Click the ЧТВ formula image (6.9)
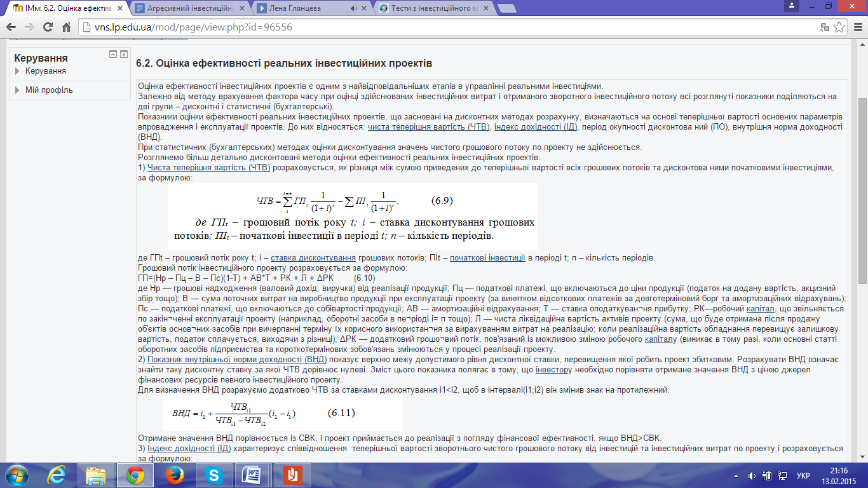The width and height of the screenshot is (868, 488). coord(352,215)
